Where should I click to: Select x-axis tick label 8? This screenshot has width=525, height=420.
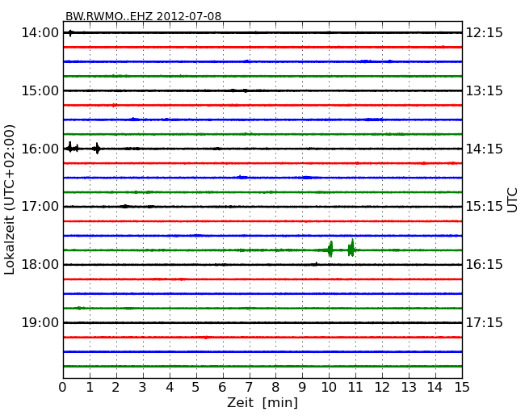tap(276, 388)
